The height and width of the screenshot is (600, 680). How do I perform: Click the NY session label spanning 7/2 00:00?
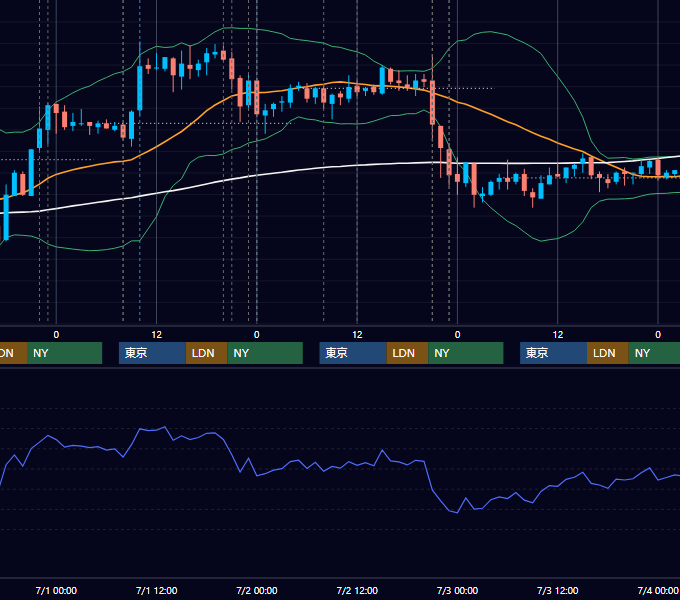[x=265, y=353]
